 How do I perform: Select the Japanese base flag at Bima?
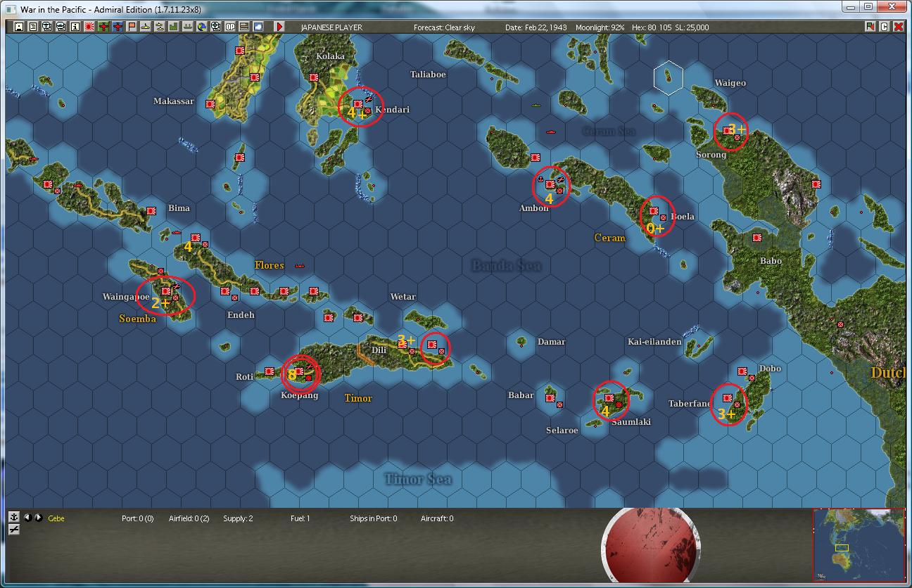151,210
